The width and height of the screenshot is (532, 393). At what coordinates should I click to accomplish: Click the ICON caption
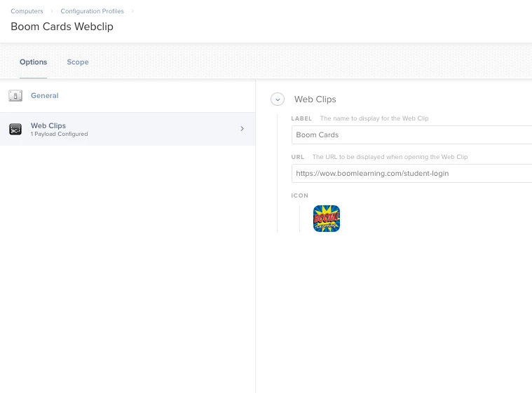coord(299,195)
